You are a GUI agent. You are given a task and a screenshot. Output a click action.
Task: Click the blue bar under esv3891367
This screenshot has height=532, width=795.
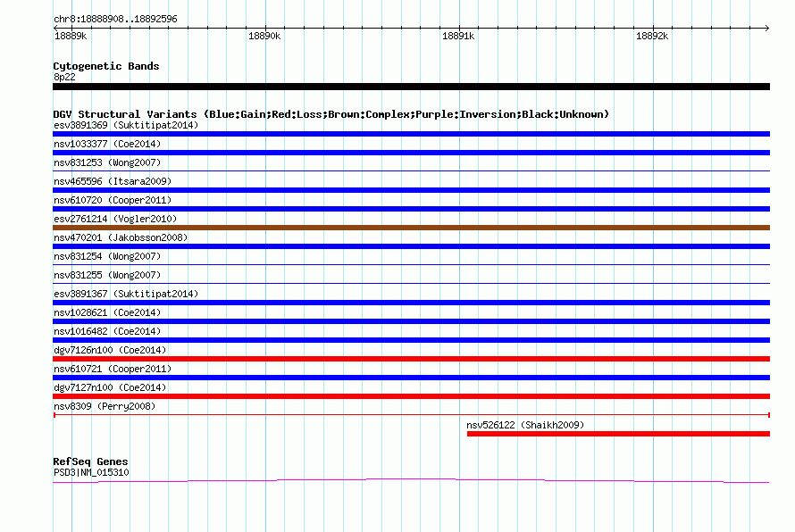tap(411, 303)
